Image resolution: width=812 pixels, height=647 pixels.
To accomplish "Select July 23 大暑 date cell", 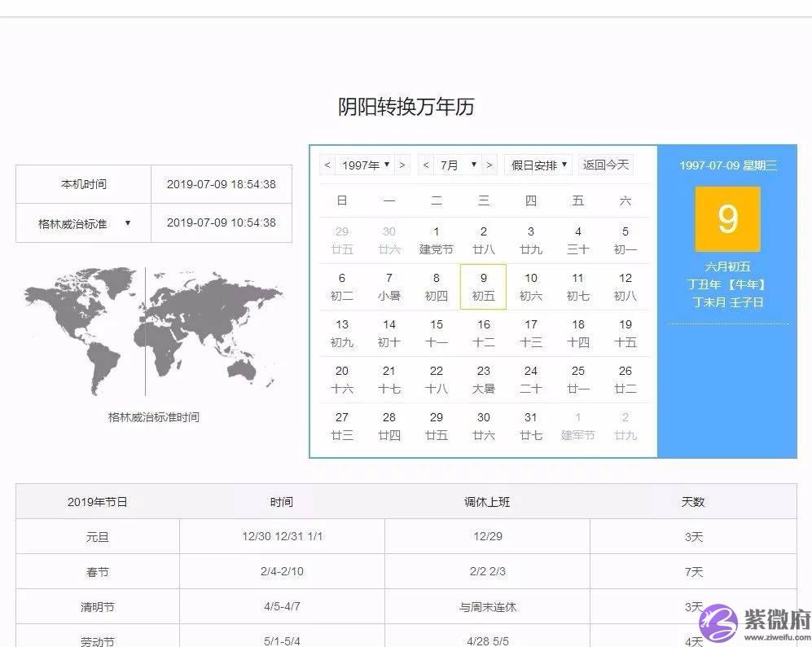I will [483, 380].
